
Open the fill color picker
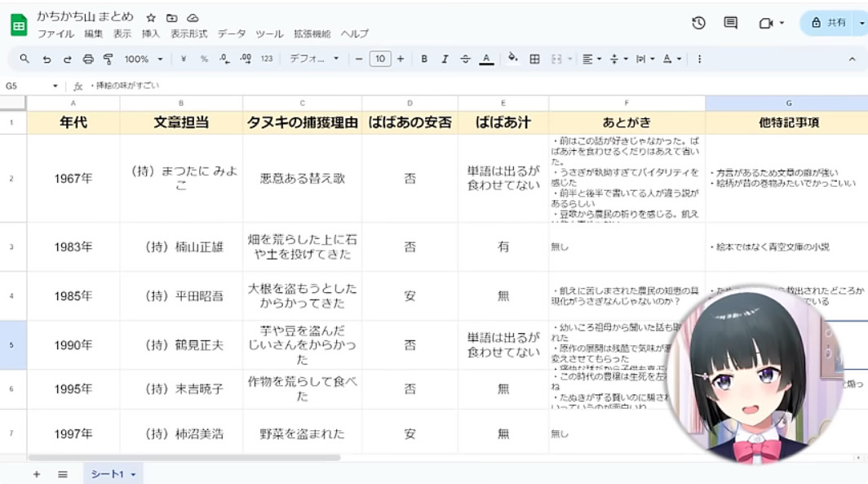512,59
